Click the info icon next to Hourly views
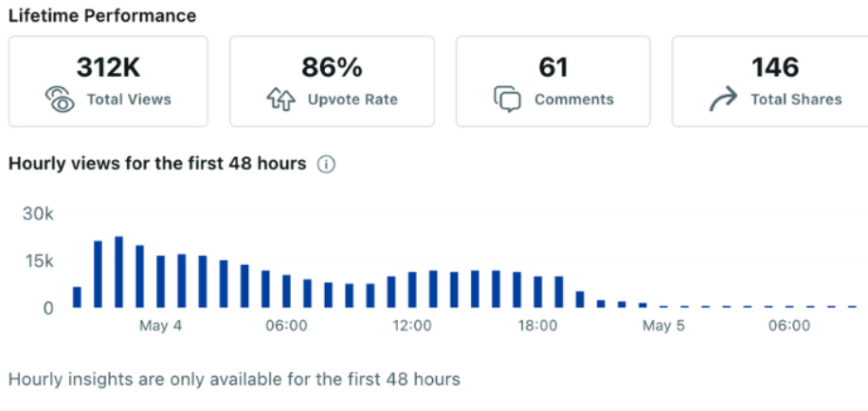This screenshot has height=411, width=868. click(326, 164)
